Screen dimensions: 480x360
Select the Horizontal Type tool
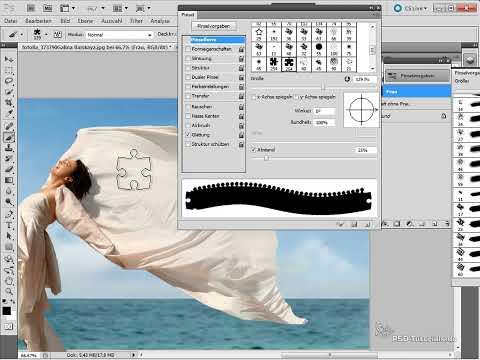(x=9, y=225)
